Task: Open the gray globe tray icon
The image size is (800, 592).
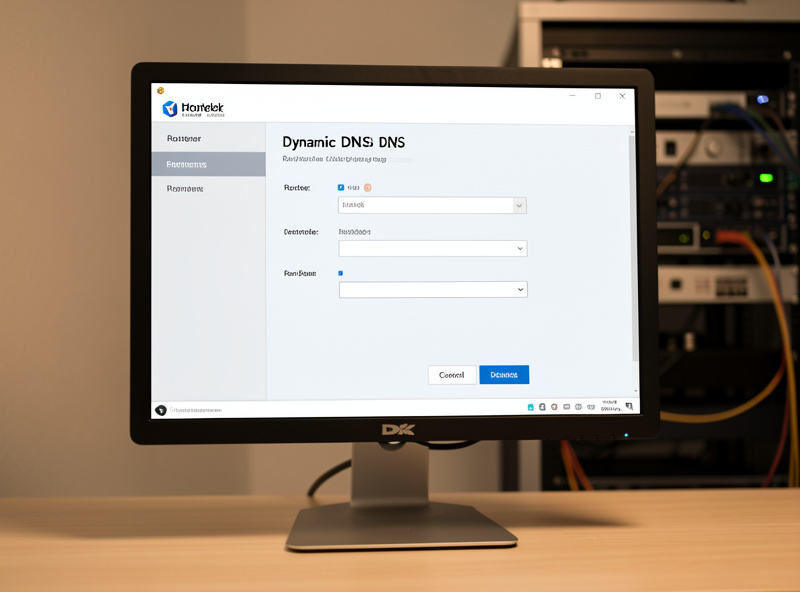Action: 579,407
